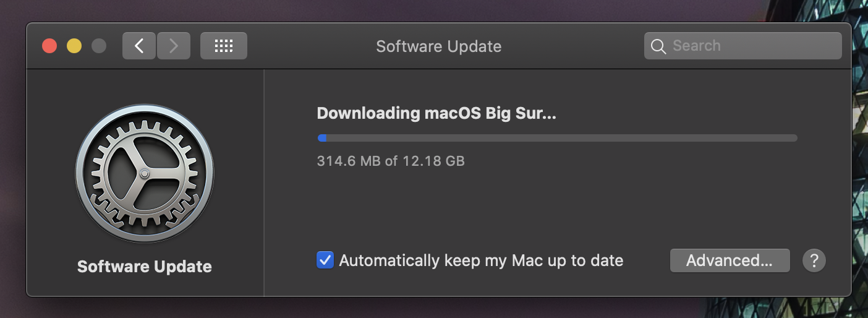Close the Software Update window
The image size is (868, 318).
coord(49,46)
